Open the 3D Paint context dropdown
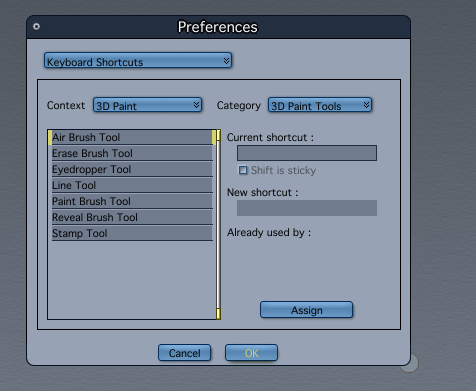The height and width of the screenshot is (391, 476). click(147, 105)
